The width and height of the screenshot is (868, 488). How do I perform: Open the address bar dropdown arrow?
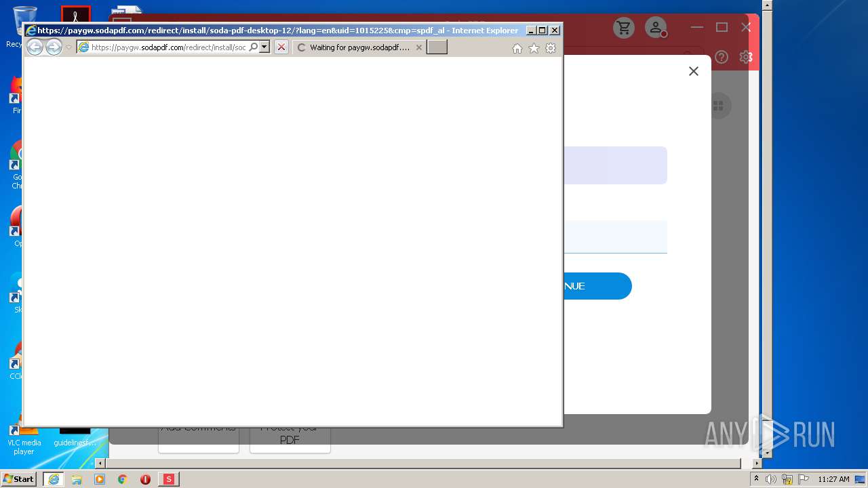pyautogui.click(x=264, y=47)
